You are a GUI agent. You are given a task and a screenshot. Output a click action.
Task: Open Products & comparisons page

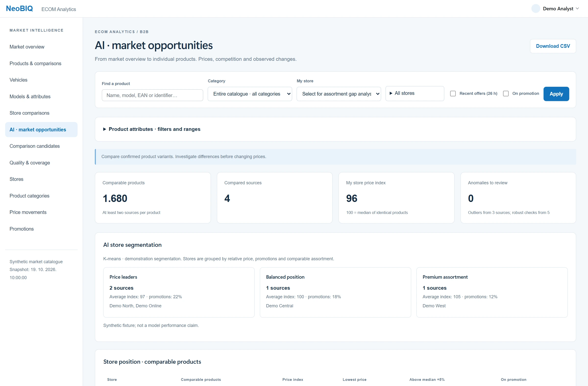[35, 63]
